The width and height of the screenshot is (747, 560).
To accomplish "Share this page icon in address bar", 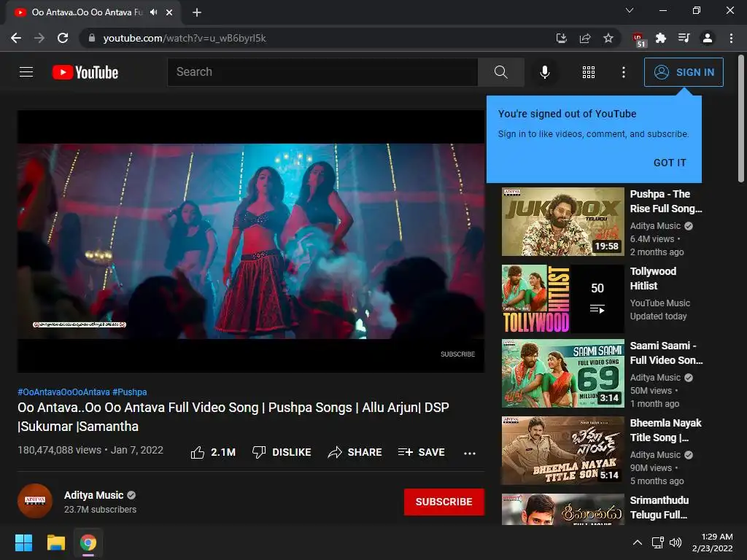I will coord(585,38).
